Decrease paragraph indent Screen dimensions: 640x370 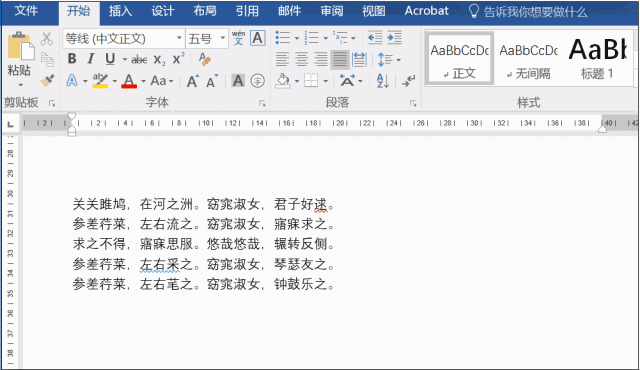(375, 38)
